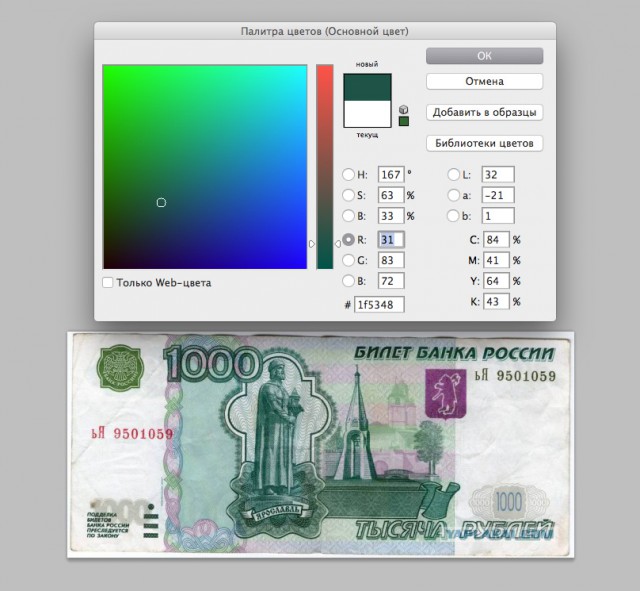This screenshot has height=591, width=640.
Task: Open Библиотеки цветов
Action: pos(484,143)
